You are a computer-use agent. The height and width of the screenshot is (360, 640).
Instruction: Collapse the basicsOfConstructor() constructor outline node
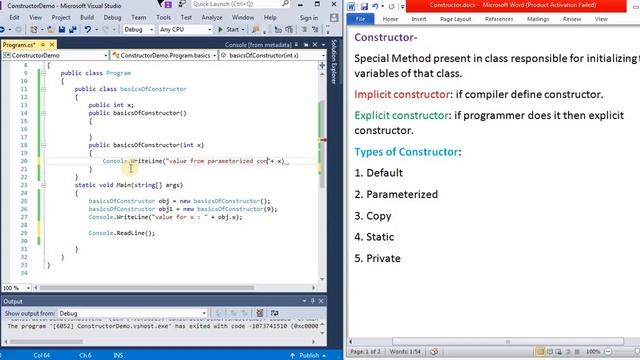(x=43, y=113)
